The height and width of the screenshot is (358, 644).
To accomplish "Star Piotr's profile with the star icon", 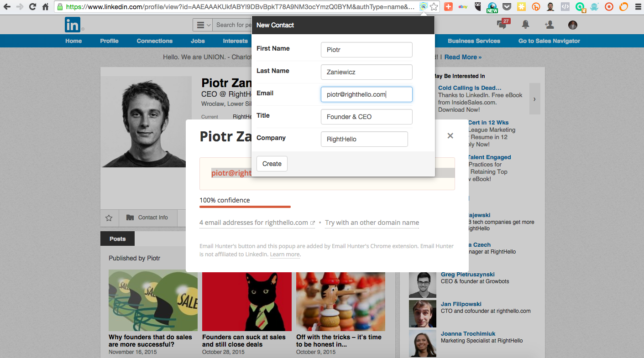I will [x=109, y=218].
